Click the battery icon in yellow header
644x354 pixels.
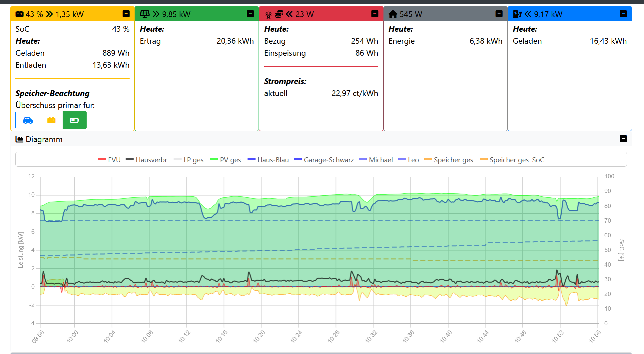click(20, 14)
